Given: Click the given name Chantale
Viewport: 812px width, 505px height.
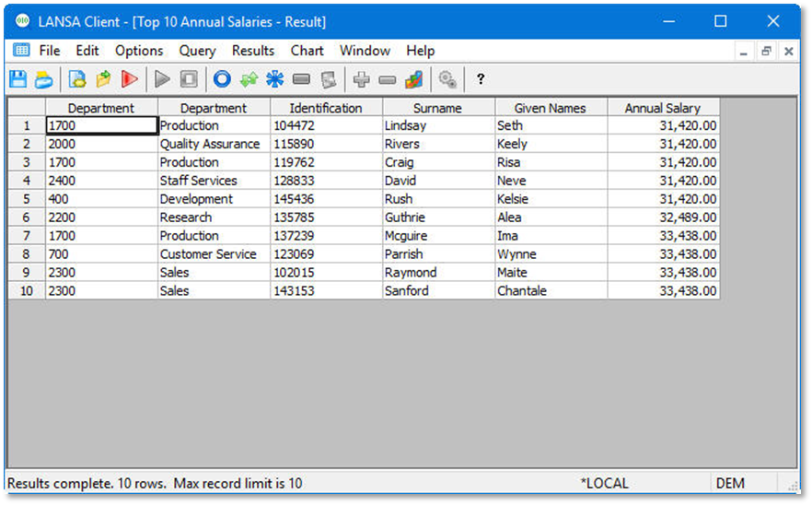Looking at the screenshot, I should (x=551, y=291).
